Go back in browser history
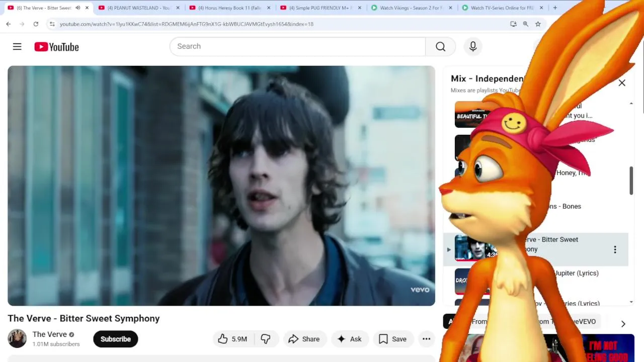Viewport: 644px width, 362px height. coord(9,24)
